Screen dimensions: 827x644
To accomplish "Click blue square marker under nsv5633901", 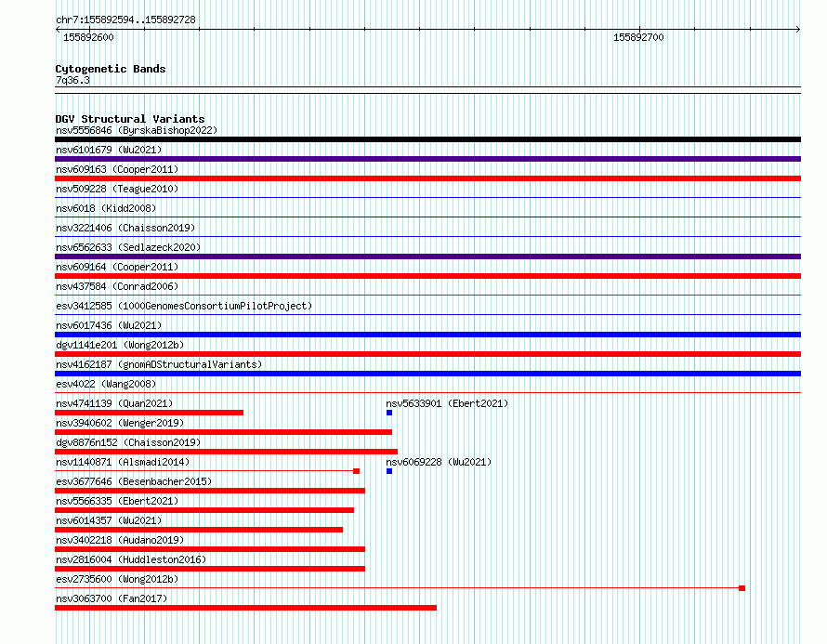I will click(x=389, y=413).
